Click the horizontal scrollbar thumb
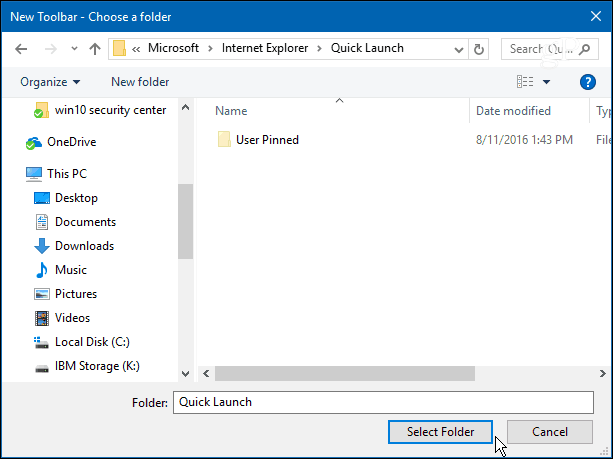The width and height of the screenshot is (613, 459). pos(345,373)
